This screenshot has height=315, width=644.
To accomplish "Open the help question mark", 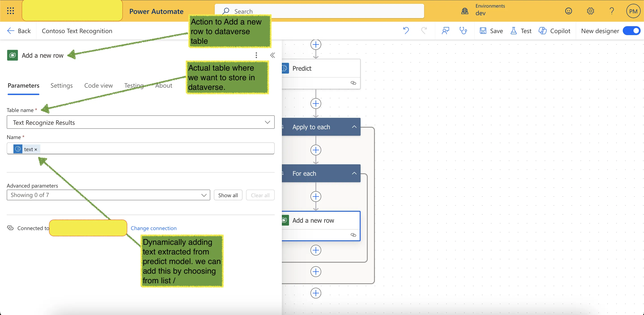I will [x=612, y=11].
